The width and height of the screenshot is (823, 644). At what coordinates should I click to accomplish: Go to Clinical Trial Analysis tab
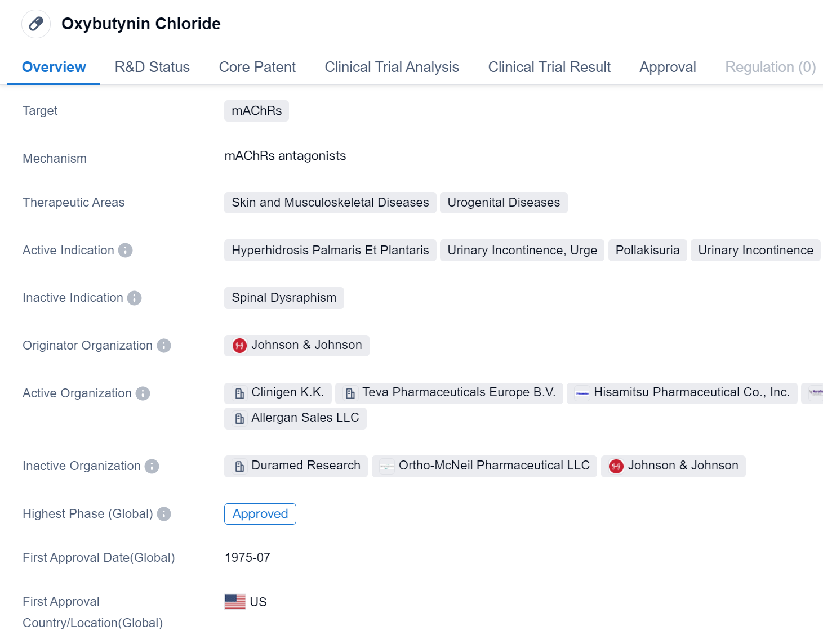[x=392, y=67]
